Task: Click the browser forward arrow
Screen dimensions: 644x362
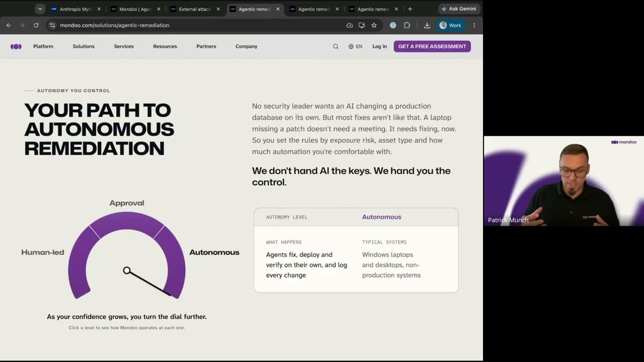Action: click(x=22, y=25)
